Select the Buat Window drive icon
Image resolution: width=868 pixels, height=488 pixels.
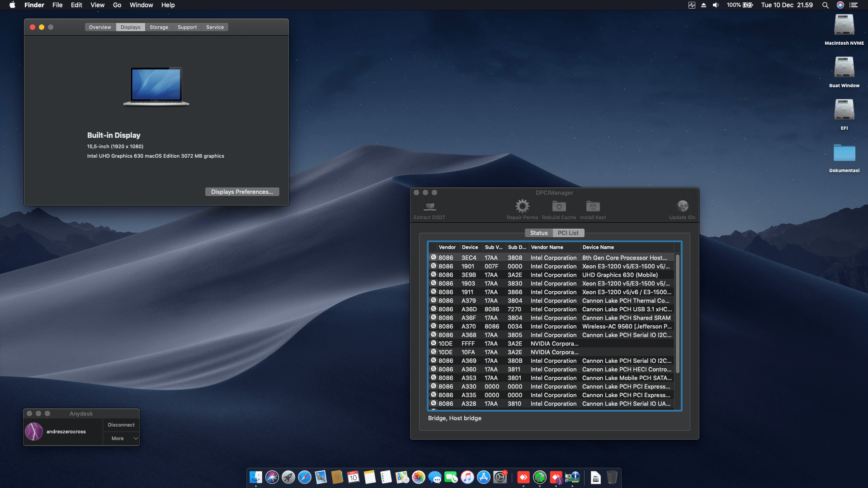point(844,67)
